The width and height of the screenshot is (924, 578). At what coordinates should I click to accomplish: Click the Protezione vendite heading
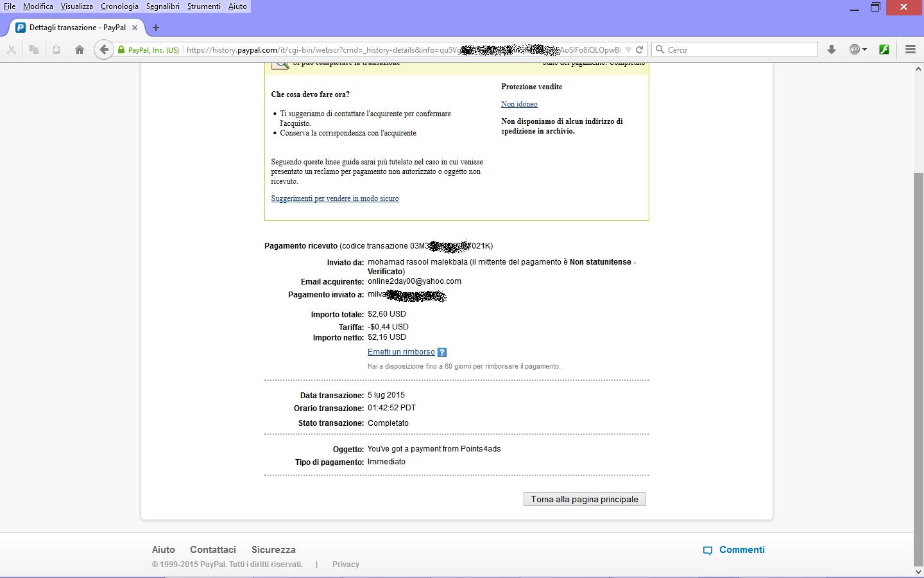click(531, 87)
